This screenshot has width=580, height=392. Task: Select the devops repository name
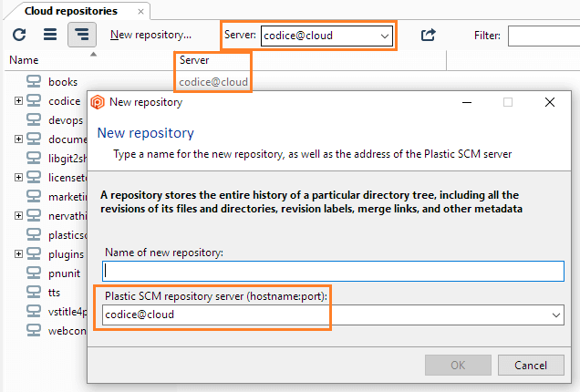[66, 120]
